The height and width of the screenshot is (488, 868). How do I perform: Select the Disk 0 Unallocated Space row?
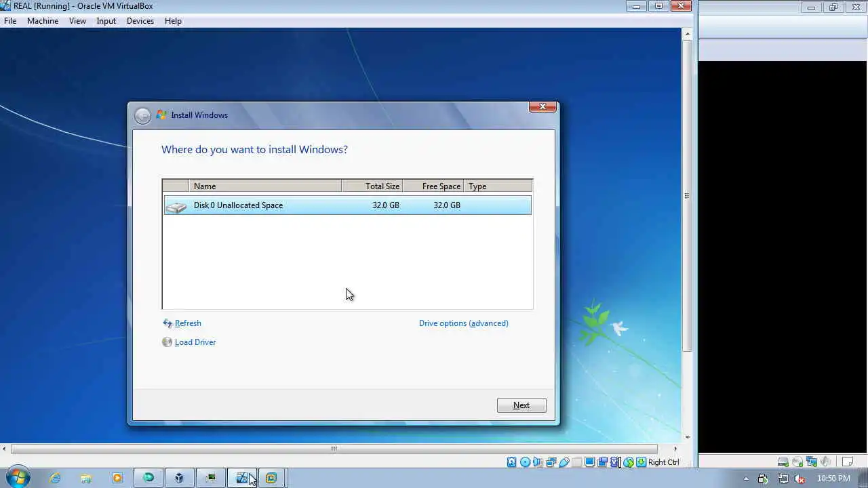[x=347, y=205]
